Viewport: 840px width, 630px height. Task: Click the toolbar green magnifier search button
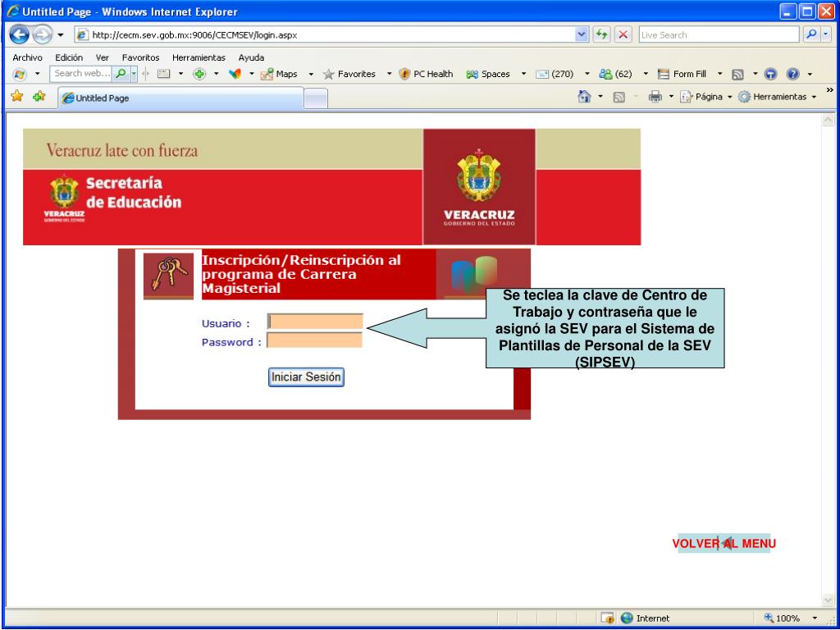coord(121,73)
